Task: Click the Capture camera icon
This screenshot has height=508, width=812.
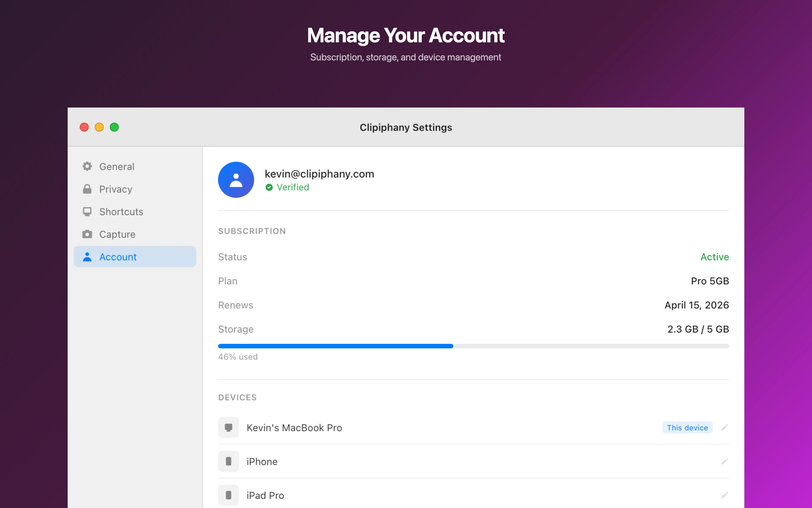Action: (x=87, y=234)
